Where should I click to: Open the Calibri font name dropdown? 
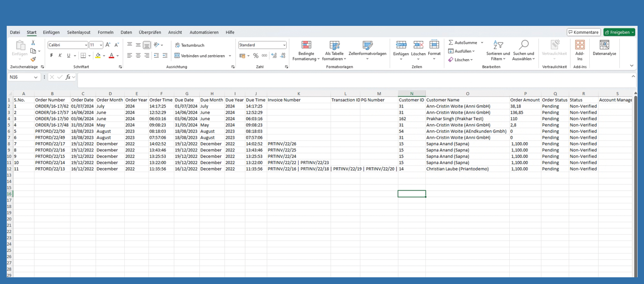[86, 45]
